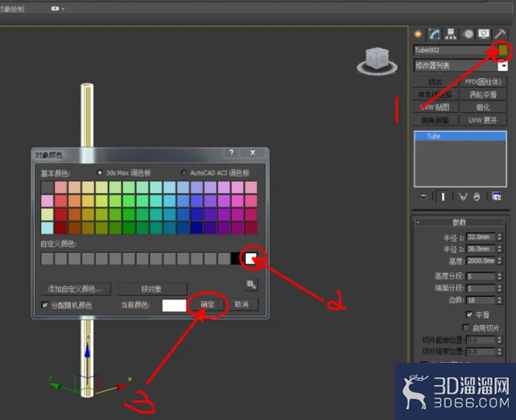
Task: Pick the black custom color swatch
Action: coord(237,258)
